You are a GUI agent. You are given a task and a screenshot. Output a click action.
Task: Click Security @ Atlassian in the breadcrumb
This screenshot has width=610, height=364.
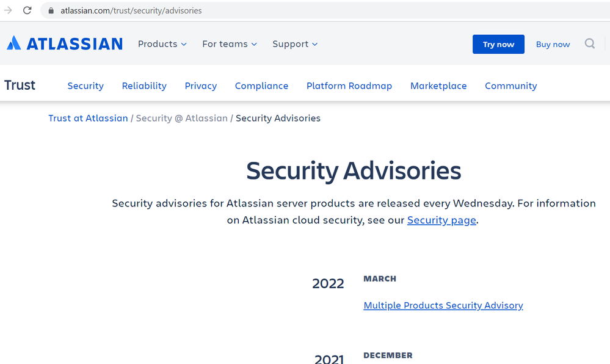[181, 118]
